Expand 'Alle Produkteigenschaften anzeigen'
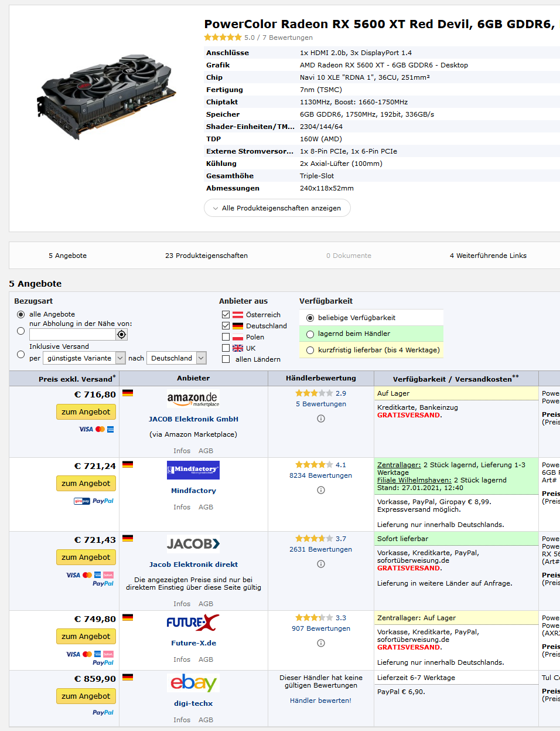Image resolution: width=560 pixels, height=731 pixels. click(x=277, y=208)
